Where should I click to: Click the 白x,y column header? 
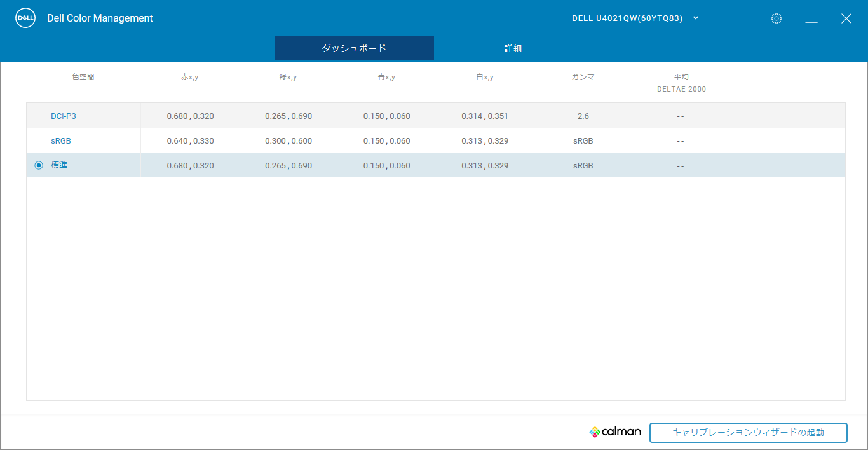(x=485, y=77)
